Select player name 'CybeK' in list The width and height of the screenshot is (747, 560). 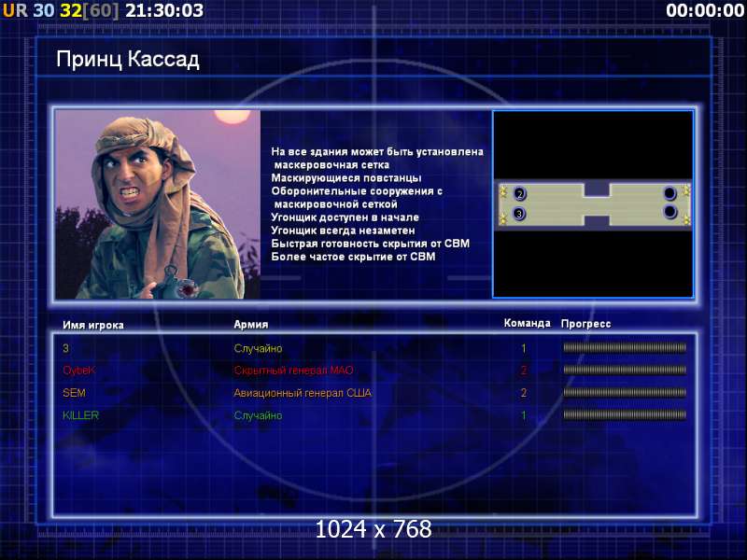tap(79, 371)
